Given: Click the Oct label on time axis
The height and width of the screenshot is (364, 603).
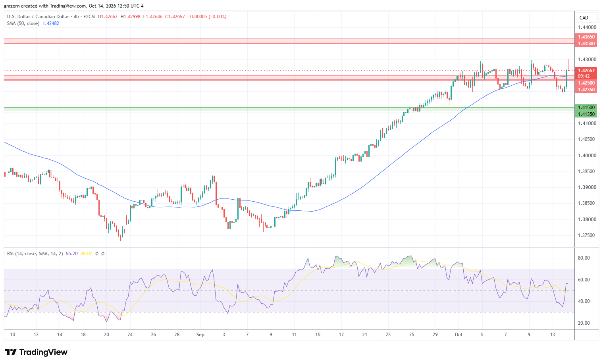Looking at the screenshot, I should [x=459, y=335].
